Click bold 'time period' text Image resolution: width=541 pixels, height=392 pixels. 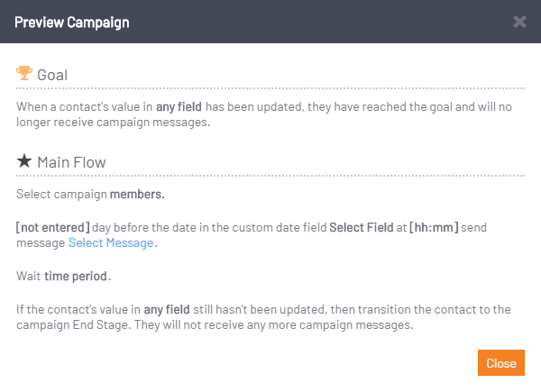coord(76,276)
